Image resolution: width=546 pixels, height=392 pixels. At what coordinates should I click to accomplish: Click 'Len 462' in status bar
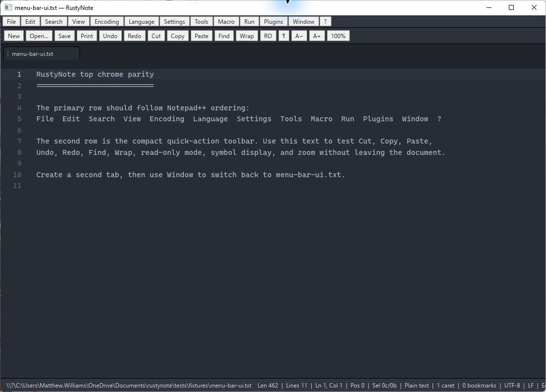(x=268, y=386)
